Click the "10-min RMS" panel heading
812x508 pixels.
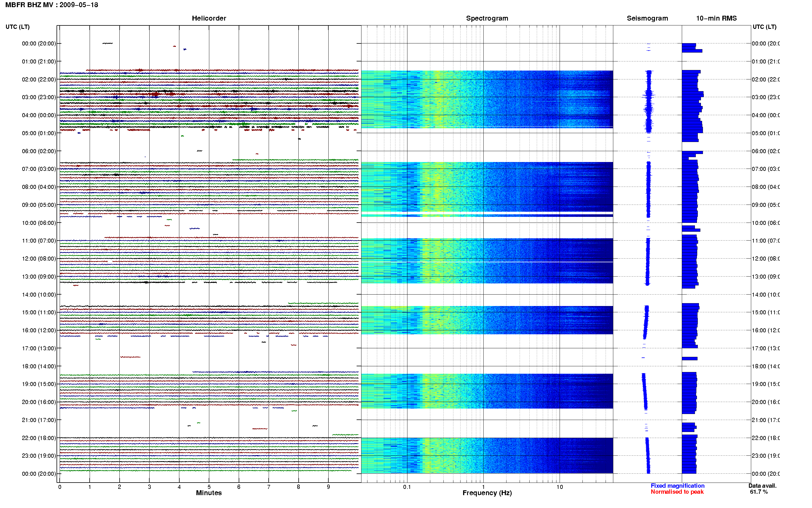click(716, 19)
